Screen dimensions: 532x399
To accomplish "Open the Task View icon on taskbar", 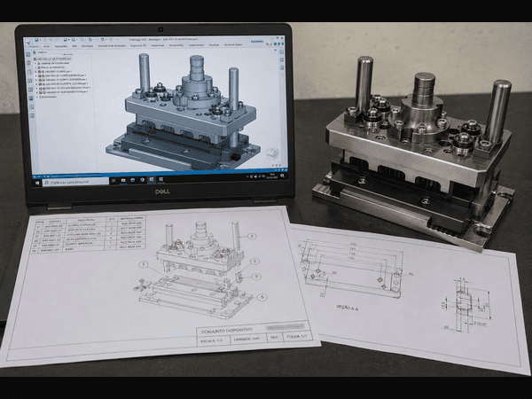I will coord(113,181).
